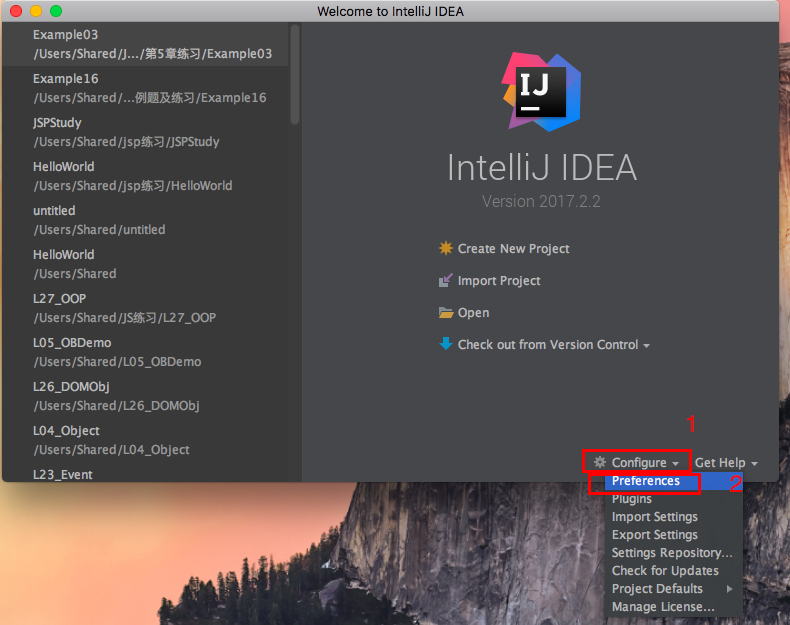Open recent project L23_Event
Viewport: 790px width, 625px height.
145,474
